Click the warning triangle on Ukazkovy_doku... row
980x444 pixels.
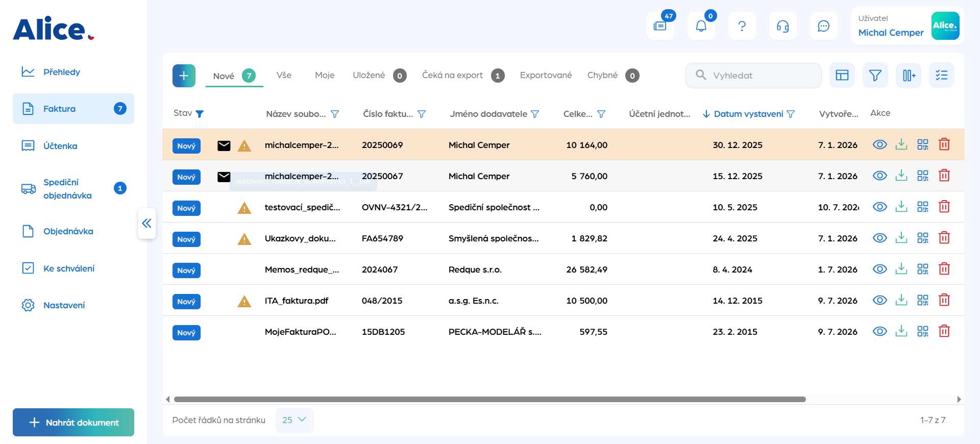click(x=244, y=239)
